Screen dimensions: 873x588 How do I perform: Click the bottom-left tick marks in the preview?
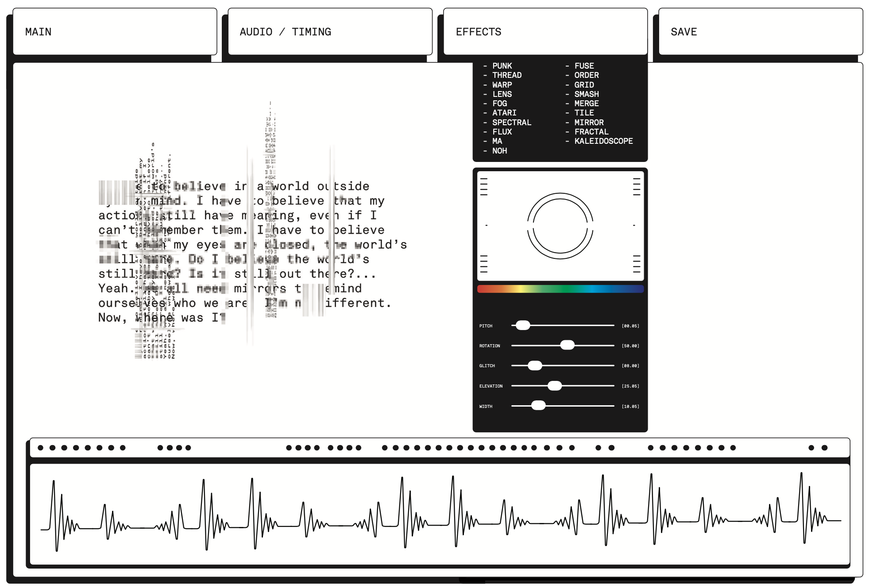pyautogui.click(x=484, y=264)
